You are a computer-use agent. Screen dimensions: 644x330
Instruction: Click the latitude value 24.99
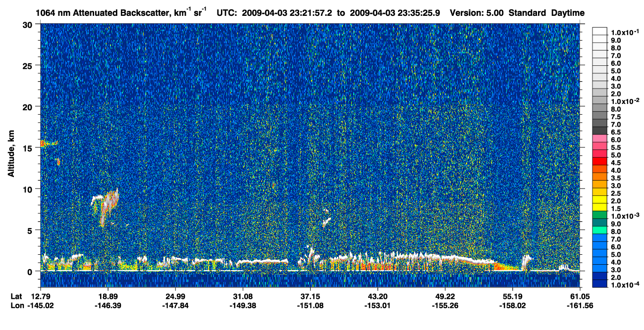[175, 296]
